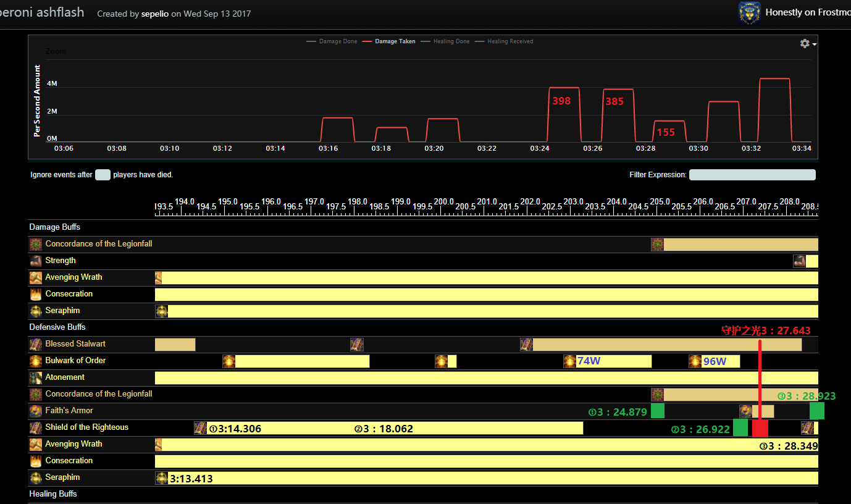Toggle the Damage Done series in legend

332,41
